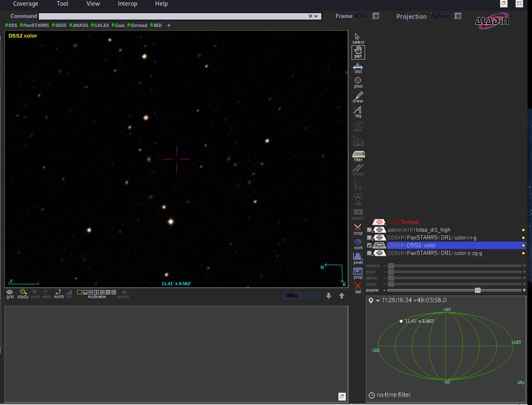Enable the study magnifier mode
The width and height of the screenshot is (532, 405).
click(x=23, y=294)
